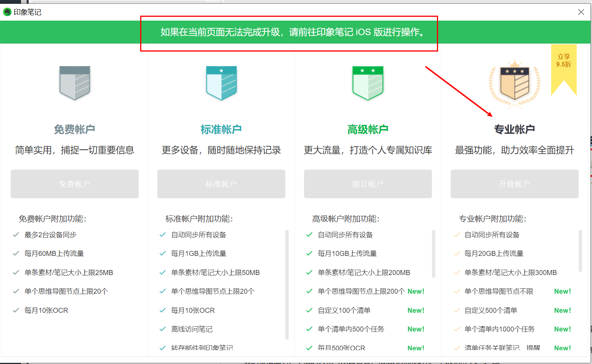Click the Evernote elephant logo in the title bar
Screen dimensions: 592x364
7,12
